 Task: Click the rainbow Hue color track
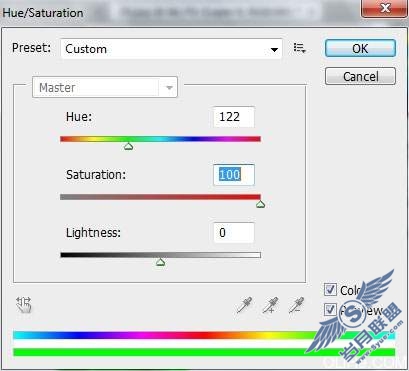click(160, 139)
